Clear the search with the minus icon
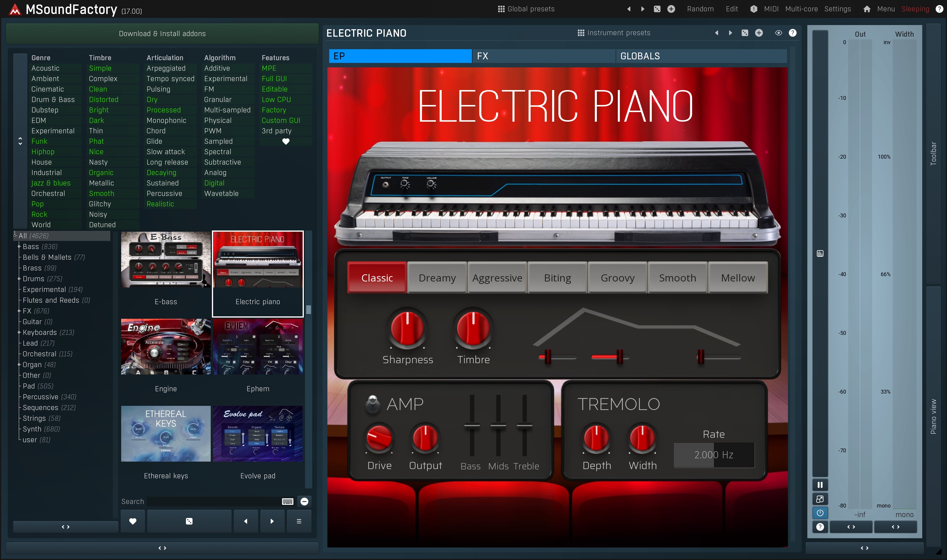Screen dimensions: 947x560 coord(304,502)
